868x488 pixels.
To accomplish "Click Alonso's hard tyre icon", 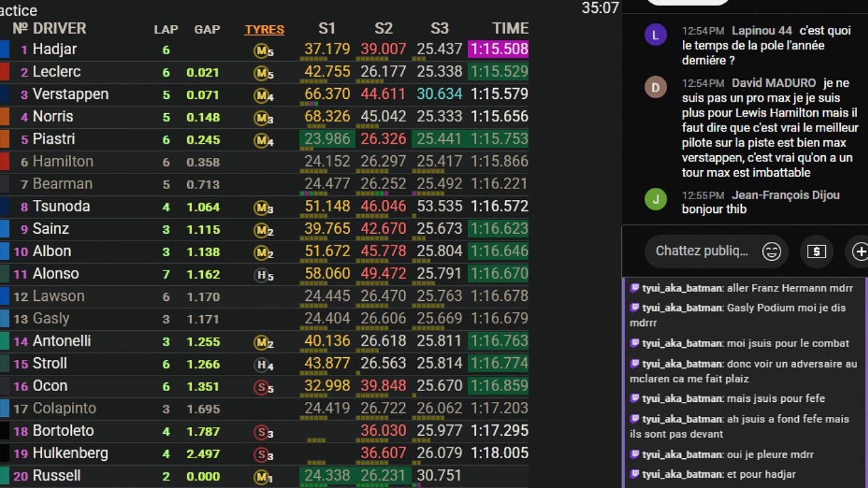I will (263, 274).
